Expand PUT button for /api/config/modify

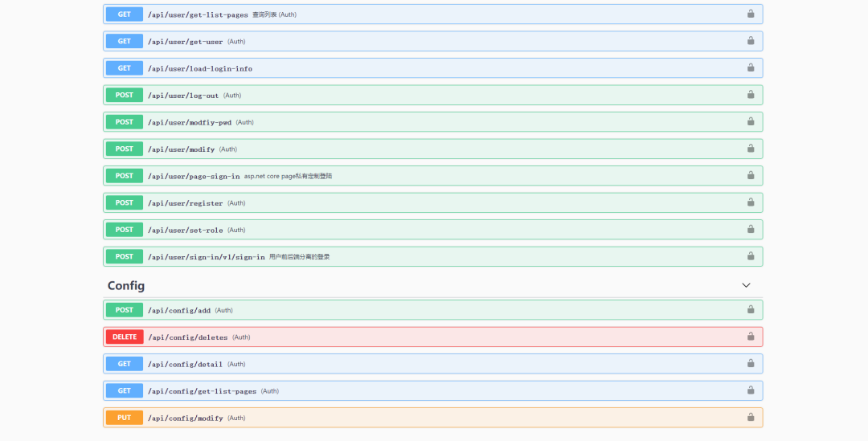[x=125, y=417]
